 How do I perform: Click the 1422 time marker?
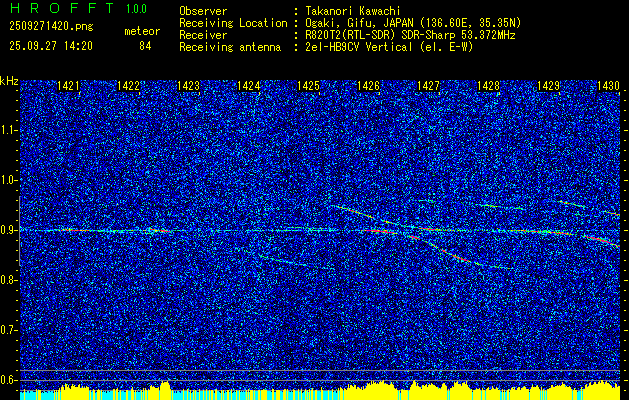tap(128, 85)
